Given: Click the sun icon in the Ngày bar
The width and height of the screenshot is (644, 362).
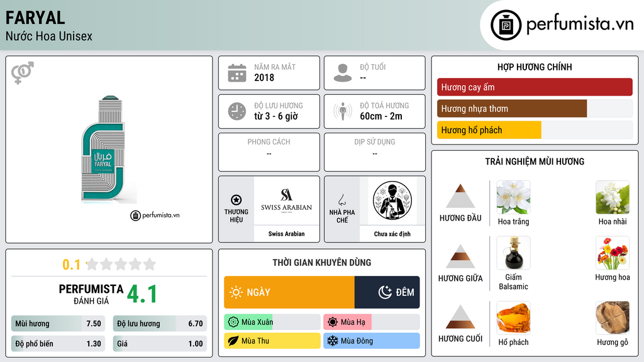Looking at the screenshot, I should [236, 292].
